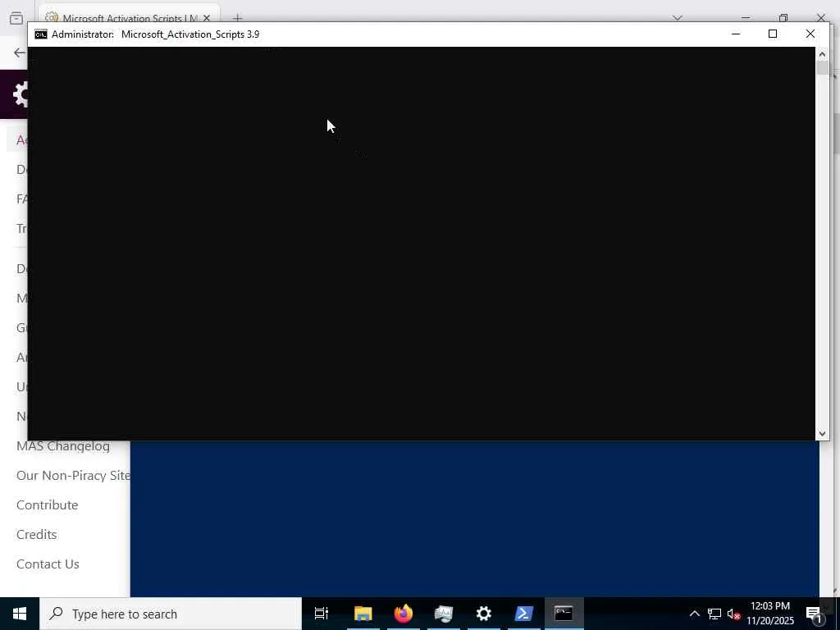The height and width of the screenshot is (630, 840).
Task: Show hidden system tray icons
Action: pyautogui.click(x=694, y=614)
